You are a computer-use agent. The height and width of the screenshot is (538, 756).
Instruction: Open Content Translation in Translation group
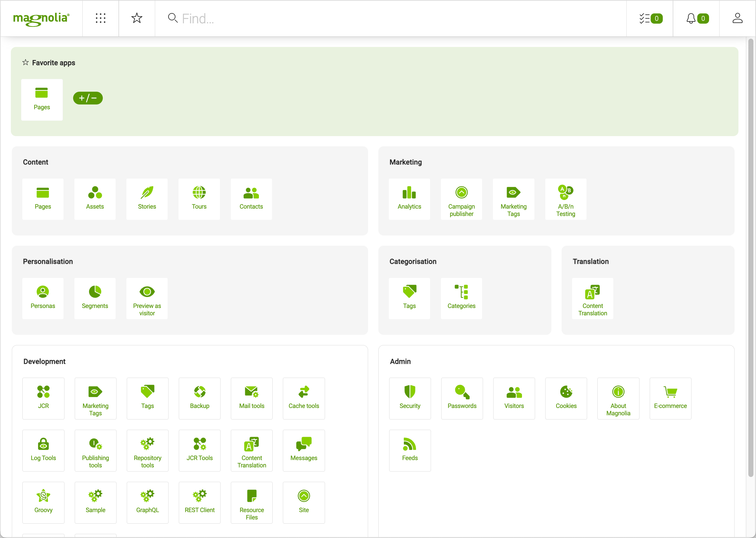click(593, 298)
